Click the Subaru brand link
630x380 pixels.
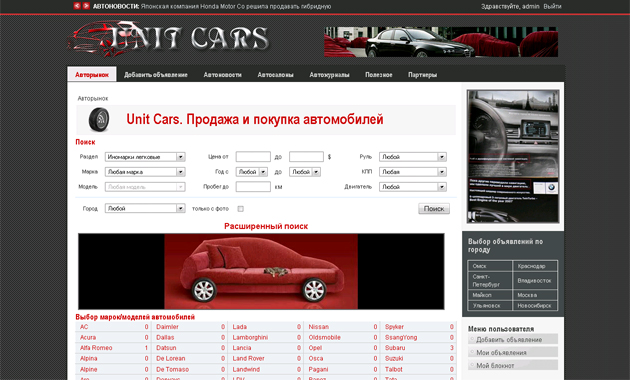coord(395,348)
